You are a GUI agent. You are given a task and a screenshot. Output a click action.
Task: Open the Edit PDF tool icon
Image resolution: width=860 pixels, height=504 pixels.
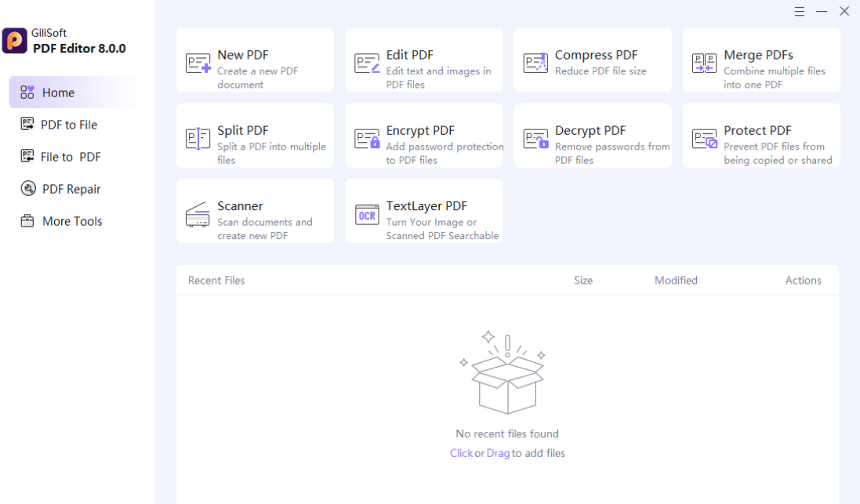(x=367, y=63)
